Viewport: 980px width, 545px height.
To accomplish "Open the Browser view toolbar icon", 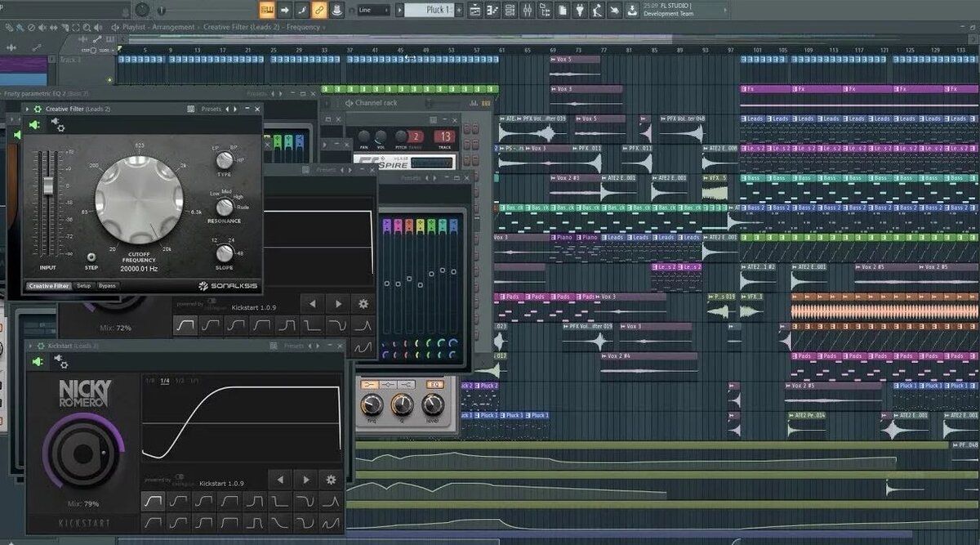I will coord(545,10).
